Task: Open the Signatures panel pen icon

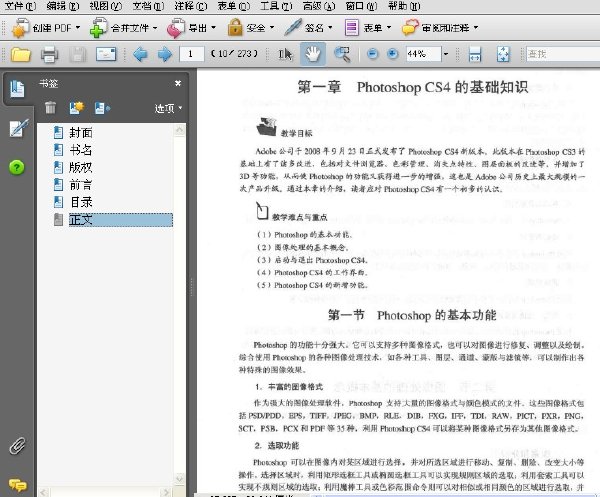Action: (x=18, y=128)
